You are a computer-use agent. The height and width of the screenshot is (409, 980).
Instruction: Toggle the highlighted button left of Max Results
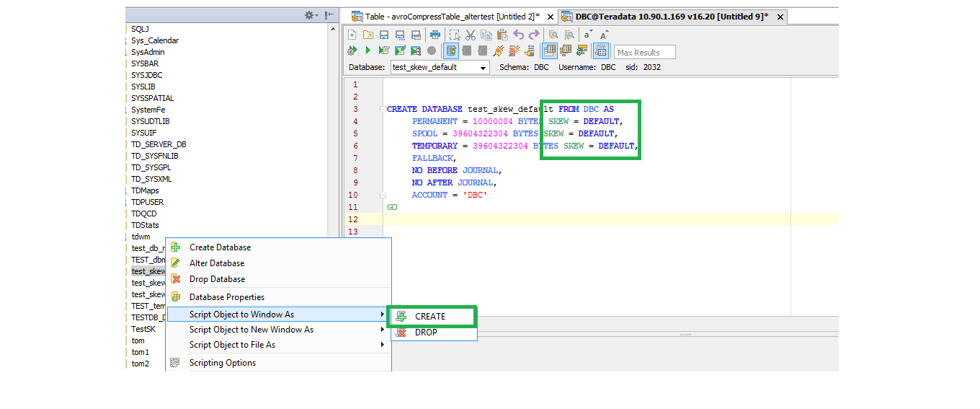click(x=601, y=50)
